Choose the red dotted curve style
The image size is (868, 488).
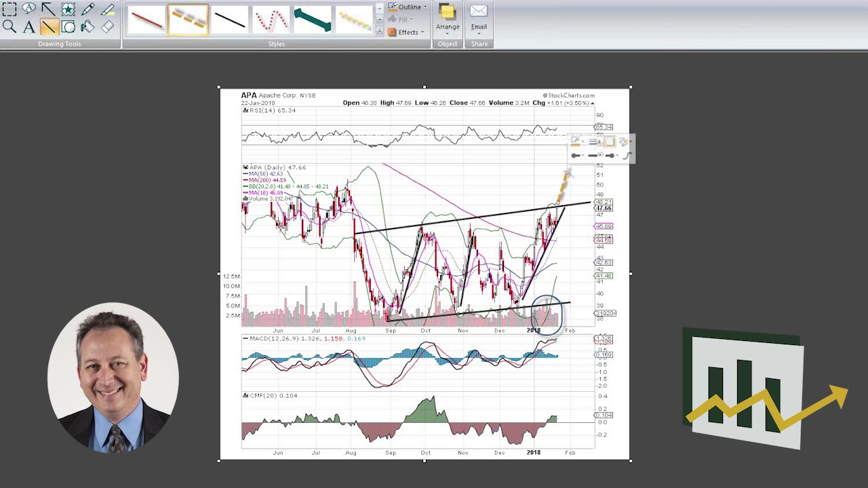271,20
